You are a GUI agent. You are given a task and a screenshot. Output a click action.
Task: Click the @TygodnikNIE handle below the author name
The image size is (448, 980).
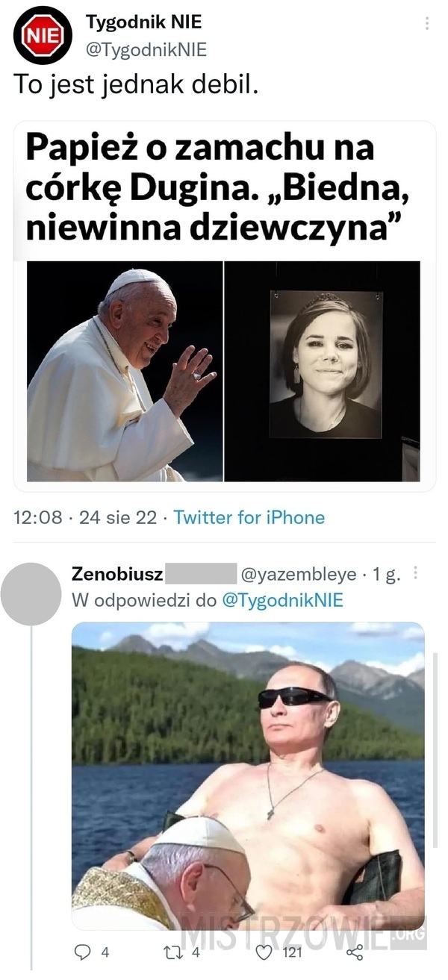coord(146,50)
